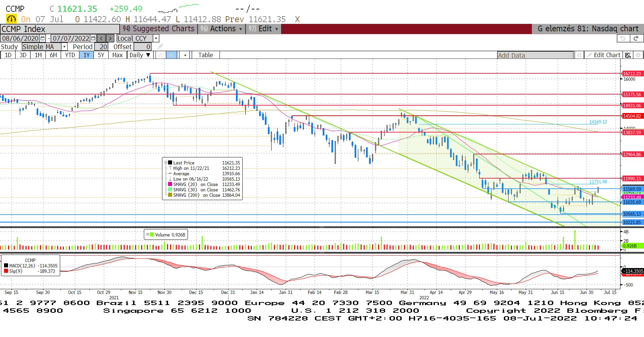The height and width of the screenshot is (337, 644).
Task: Expand the Simple MA study dropdown
Action: coord(64,47)
